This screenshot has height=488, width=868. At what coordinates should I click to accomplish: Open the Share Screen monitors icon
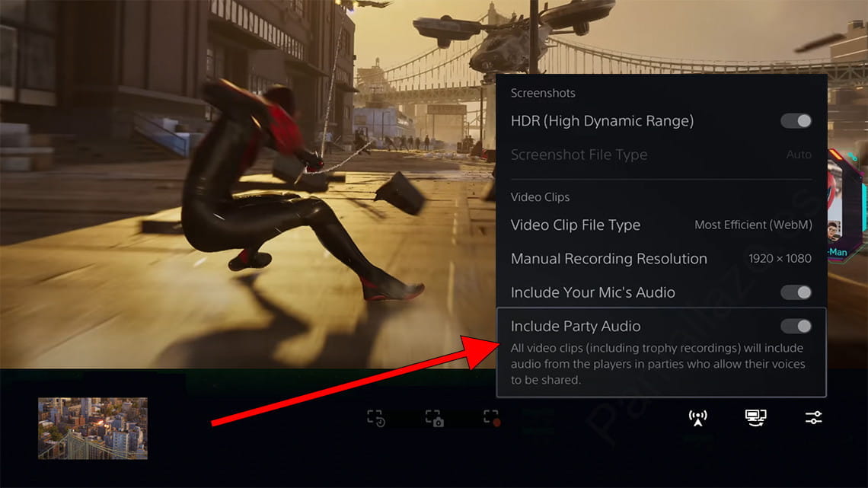[755, 418]
